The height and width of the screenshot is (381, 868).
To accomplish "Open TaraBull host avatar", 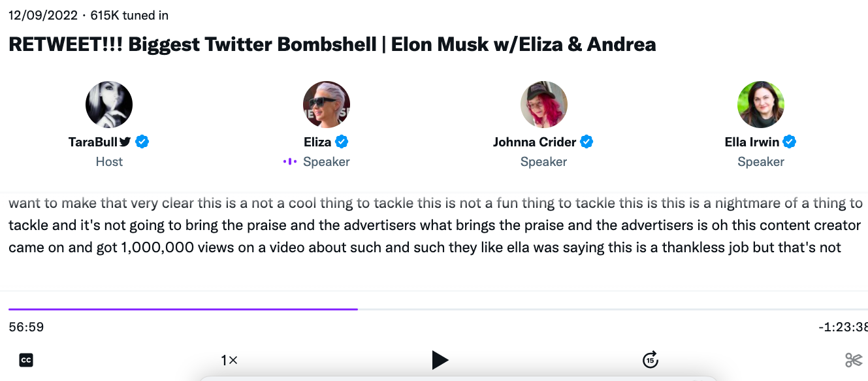I will 109,105.
